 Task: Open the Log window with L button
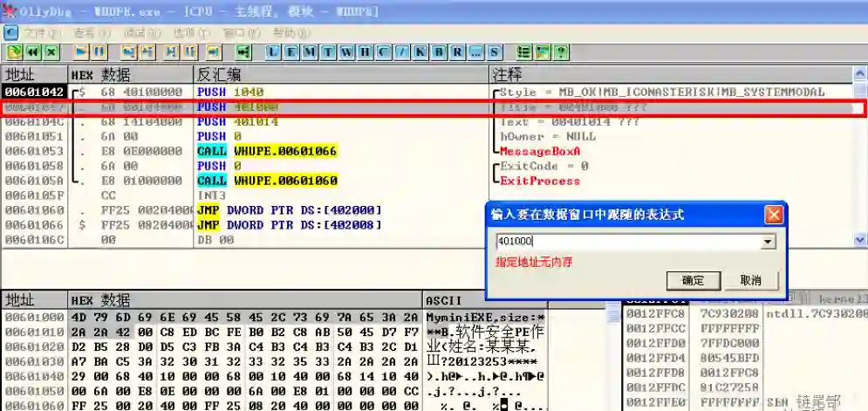click(273, 52)
